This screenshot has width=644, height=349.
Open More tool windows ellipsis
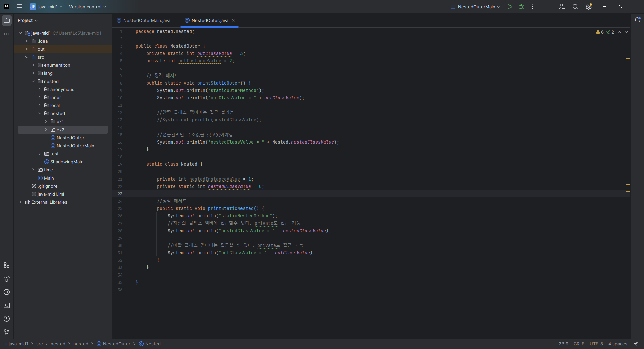(7, 34)
